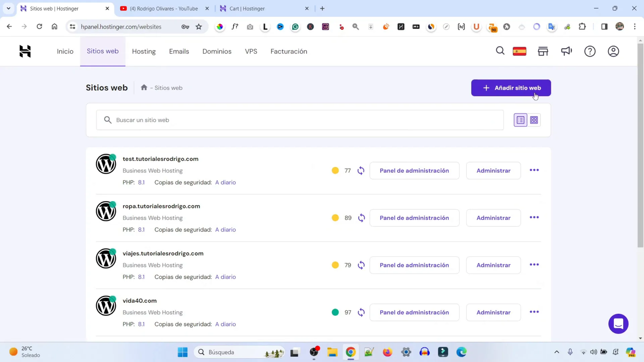The image size is (644, 362).
Task: Click WordPress icon of test.tutorialesrodrigo.com
Action: 106,164
